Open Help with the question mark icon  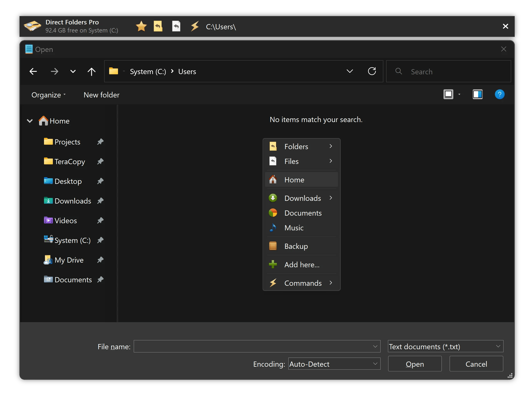click(x=500, y=95)
